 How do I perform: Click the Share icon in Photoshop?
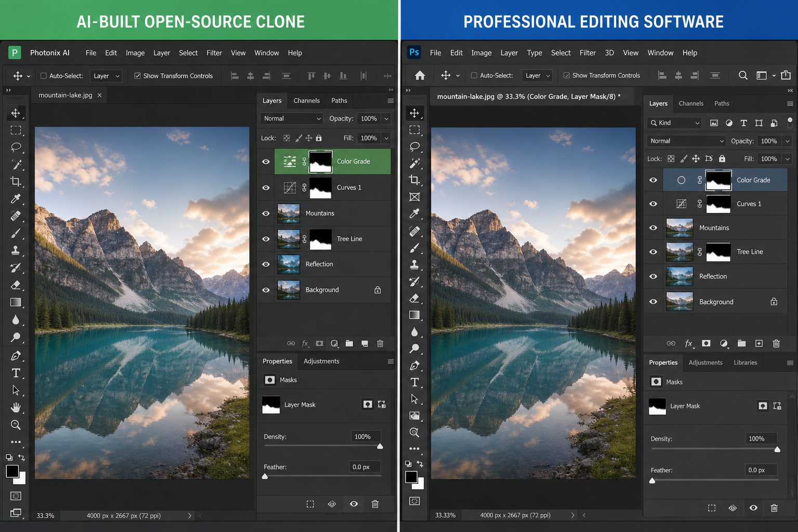(786, 75)
